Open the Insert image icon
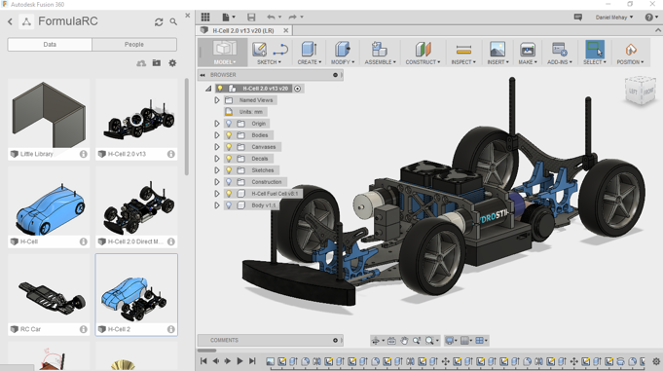The image size is (663, 371). click(x=497, y=49)
